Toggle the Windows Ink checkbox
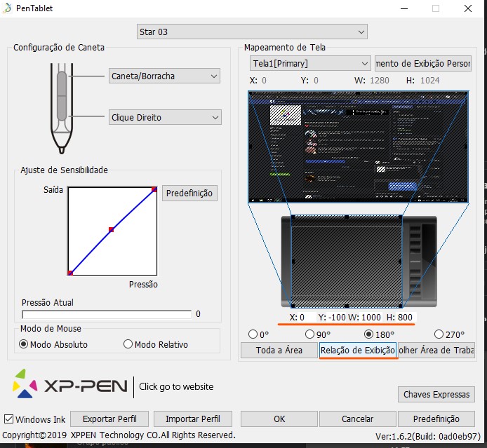Screen dimensions: 487x448 [x=8, y=419]
